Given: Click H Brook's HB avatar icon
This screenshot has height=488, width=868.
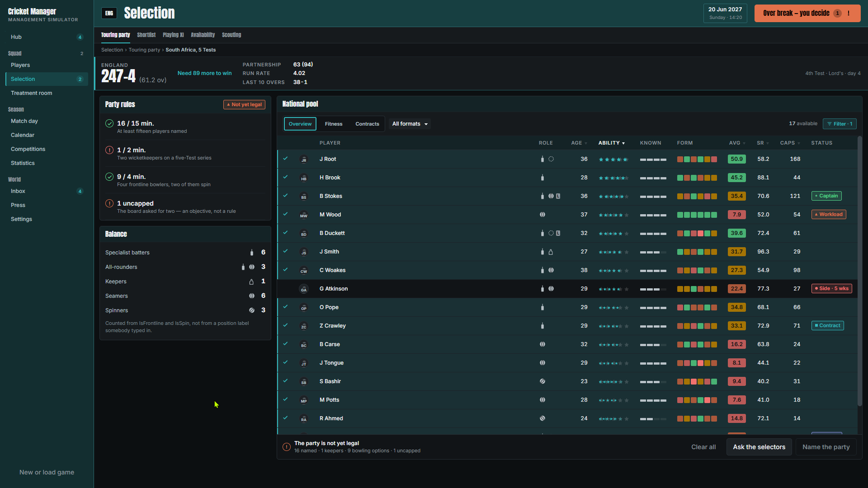Looking at the screenshot, I should [304, 178].
